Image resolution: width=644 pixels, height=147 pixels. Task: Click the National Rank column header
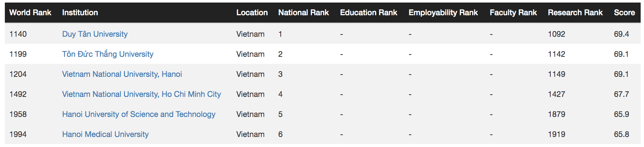[303, 13]
